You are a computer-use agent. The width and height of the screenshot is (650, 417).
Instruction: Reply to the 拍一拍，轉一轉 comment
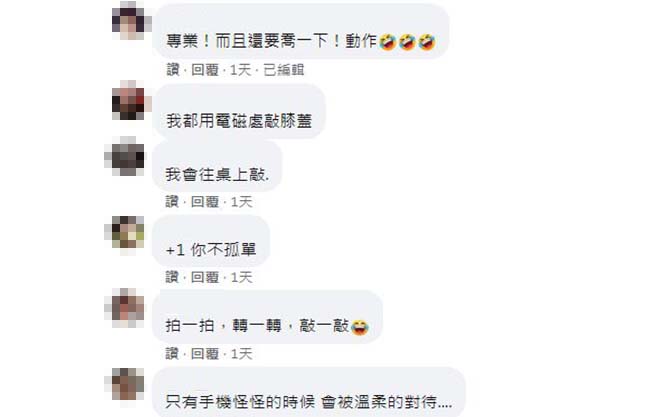[205, 354]
